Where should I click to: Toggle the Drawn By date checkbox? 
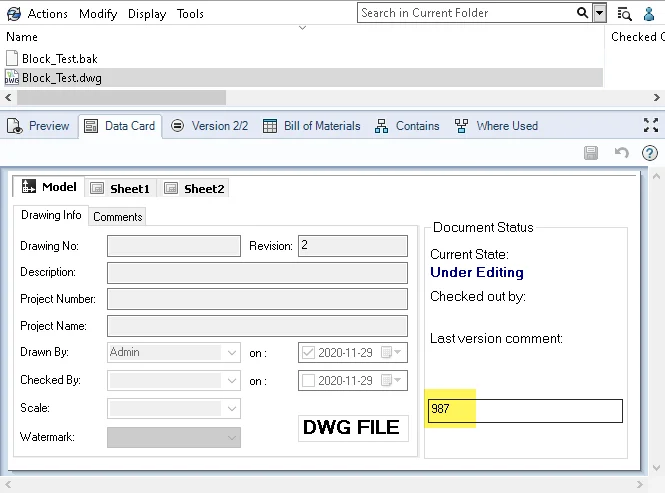tap(308, 353)
